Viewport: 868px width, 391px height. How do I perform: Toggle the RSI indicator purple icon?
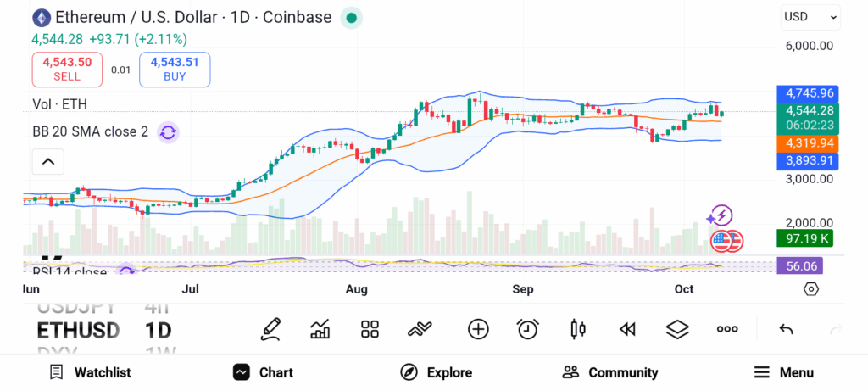pyautogui.click(x=126, y=271)
